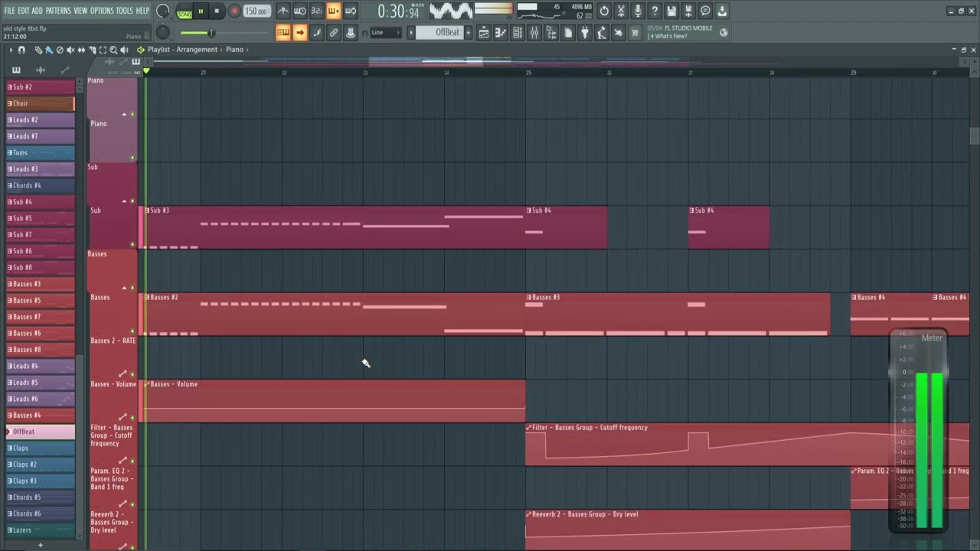This screenshot has width=980, height=551.
Task: Select the Lazers pattern in picker
Action: 41,530
